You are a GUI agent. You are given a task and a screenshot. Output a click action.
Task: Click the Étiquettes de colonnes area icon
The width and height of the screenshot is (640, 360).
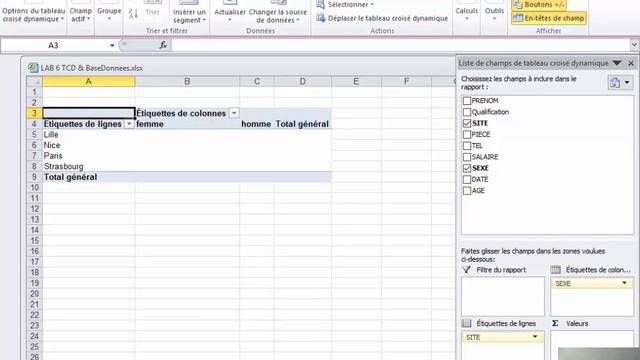(x=556, y=269)
